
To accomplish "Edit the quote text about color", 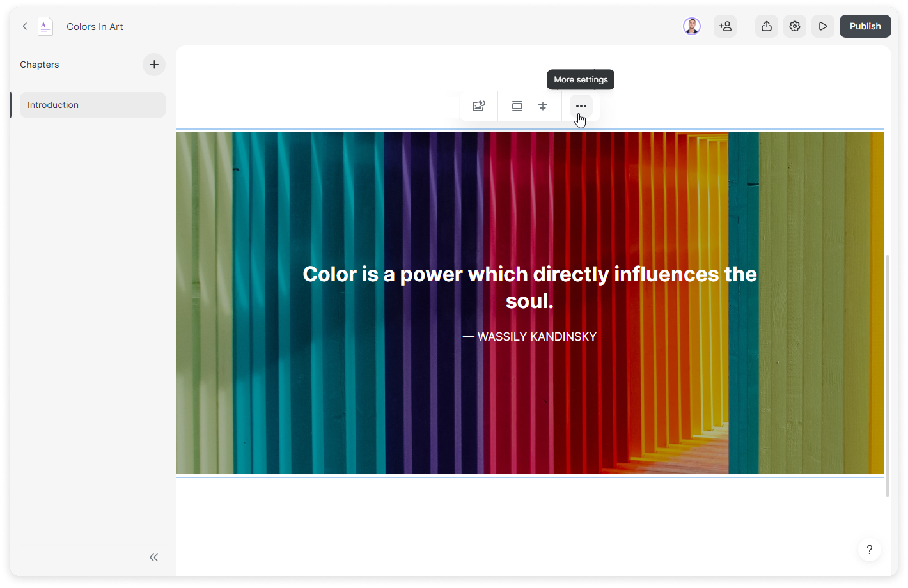I will [529, 287].
